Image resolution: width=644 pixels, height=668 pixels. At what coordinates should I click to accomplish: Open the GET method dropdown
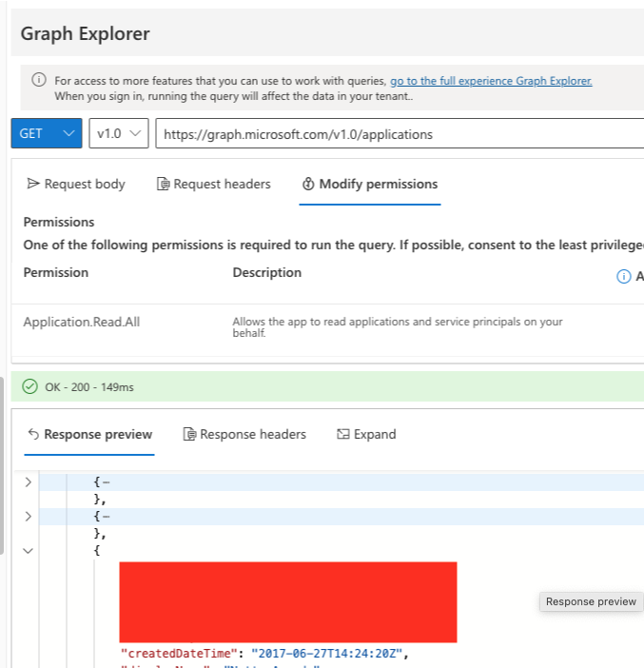point(47,133)
